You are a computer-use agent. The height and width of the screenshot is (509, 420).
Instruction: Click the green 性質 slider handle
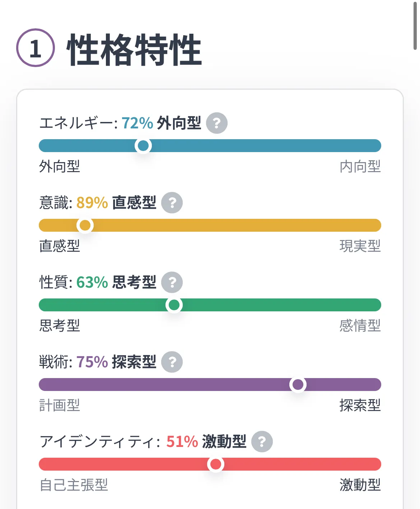(x=174, y=305)
